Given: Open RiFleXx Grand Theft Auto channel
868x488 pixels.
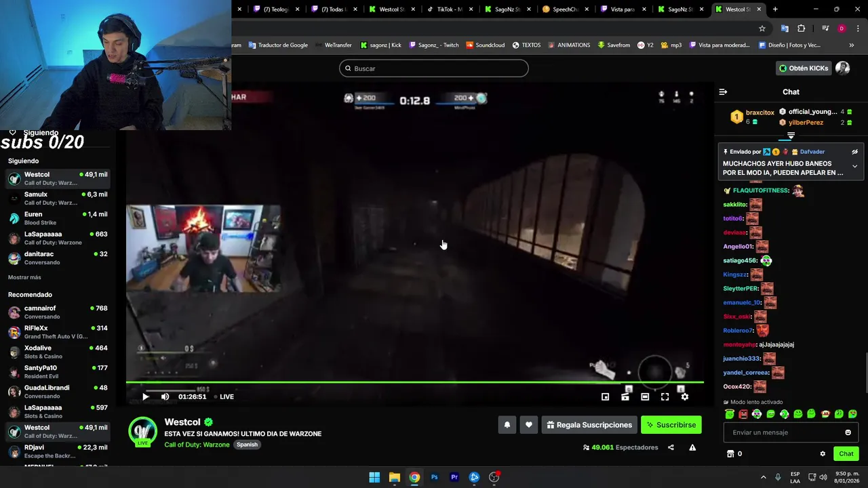Looking at the screenshot, I should (x=58, y=332).
